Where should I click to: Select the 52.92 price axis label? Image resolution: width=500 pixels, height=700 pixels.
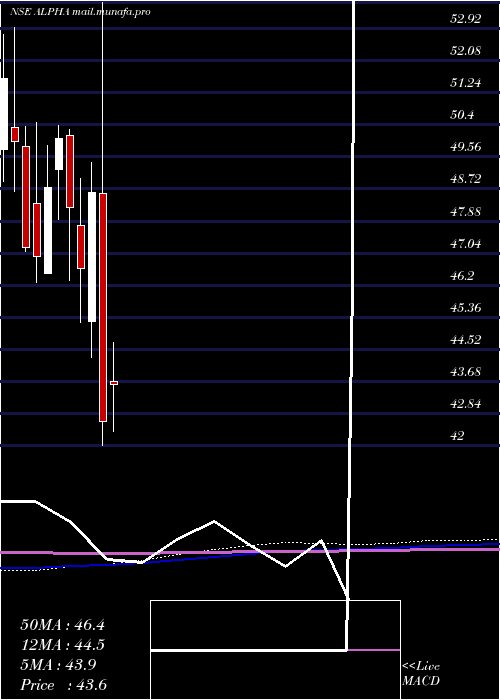(466, 19)
